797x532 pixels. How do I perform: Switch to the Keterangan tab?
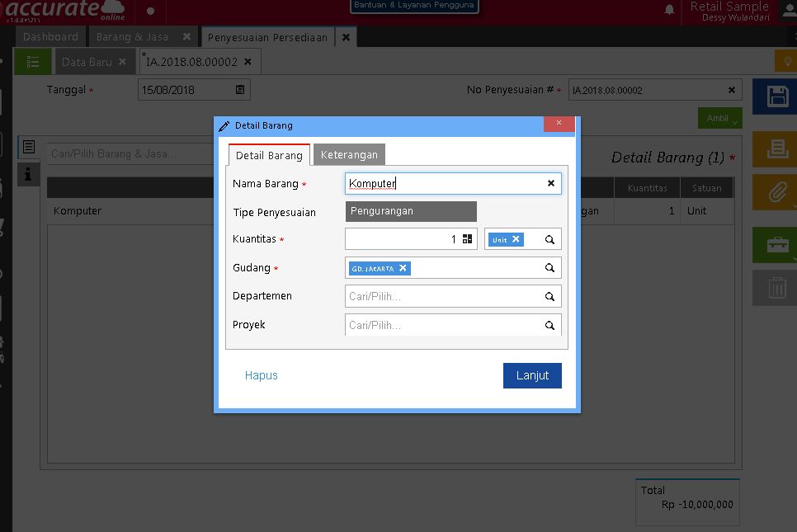pos(349,155)
